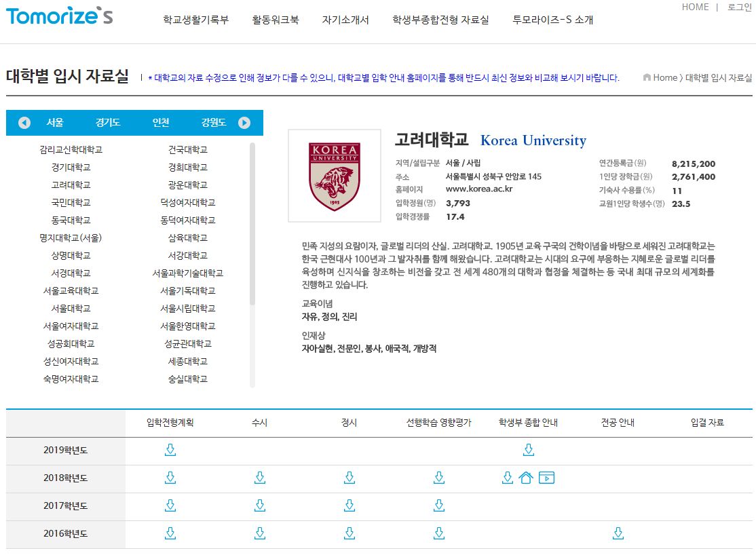Select 서울과학기술대학교 in the list

click(187, 273)
